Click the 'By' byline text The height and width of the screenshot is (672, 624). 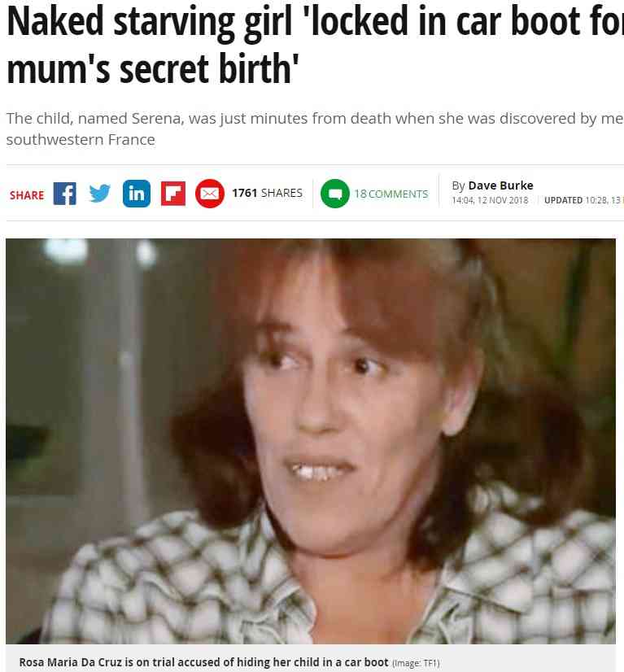(x=458, y=186)
